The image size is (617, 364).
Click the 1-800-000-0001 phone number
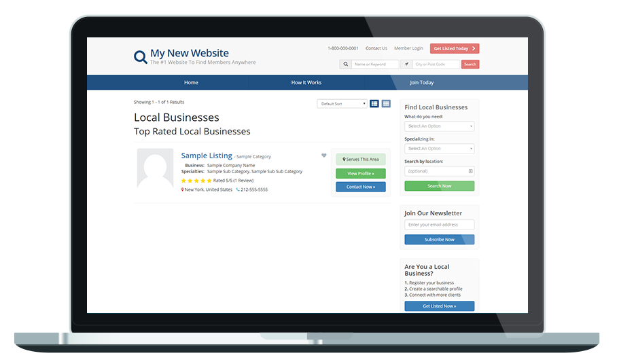tap(342, 48)
